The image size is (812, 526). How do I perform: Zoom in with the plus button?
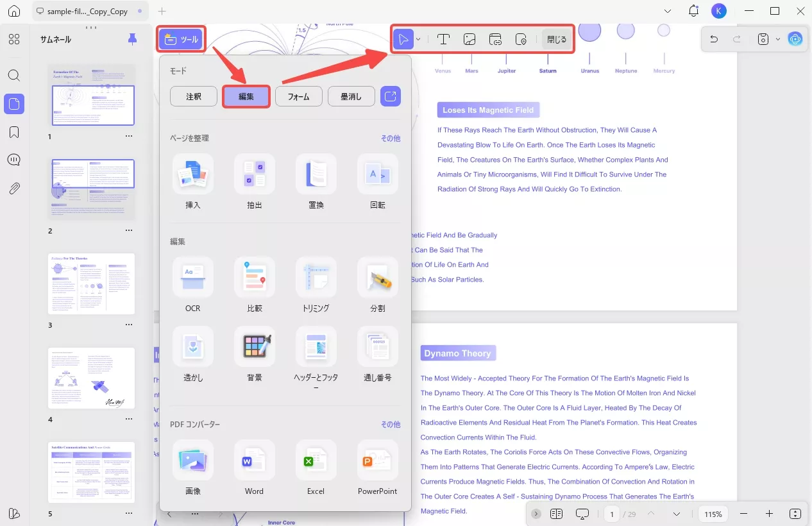pos(769,514)
